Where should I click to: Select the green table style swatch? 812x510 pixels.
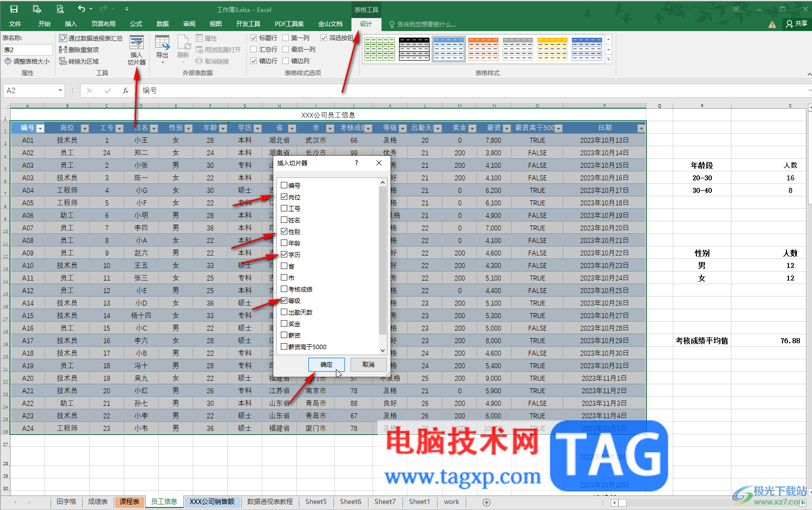point(380,49)
